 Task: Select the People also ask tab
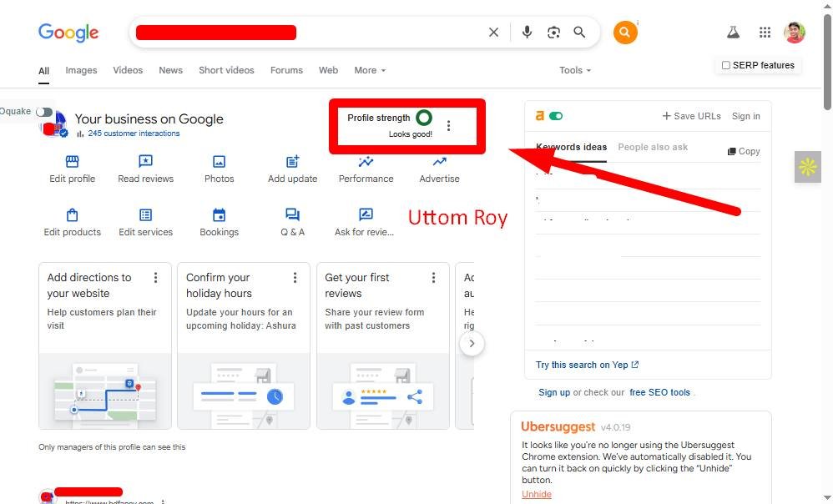653,147
